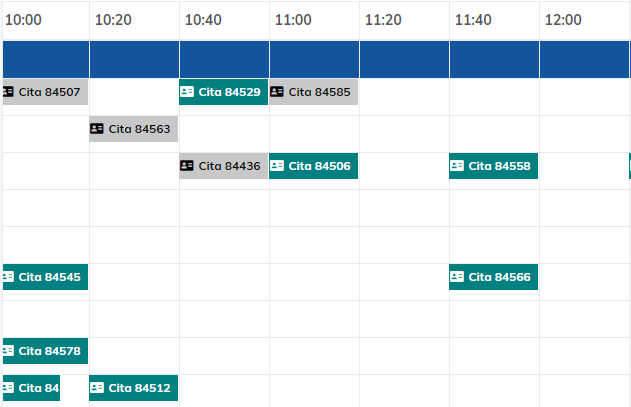Click the card icon on Cita 84545
Viewport: 631px width, 407px height.
pyautogui.click(x=9, y=277)
